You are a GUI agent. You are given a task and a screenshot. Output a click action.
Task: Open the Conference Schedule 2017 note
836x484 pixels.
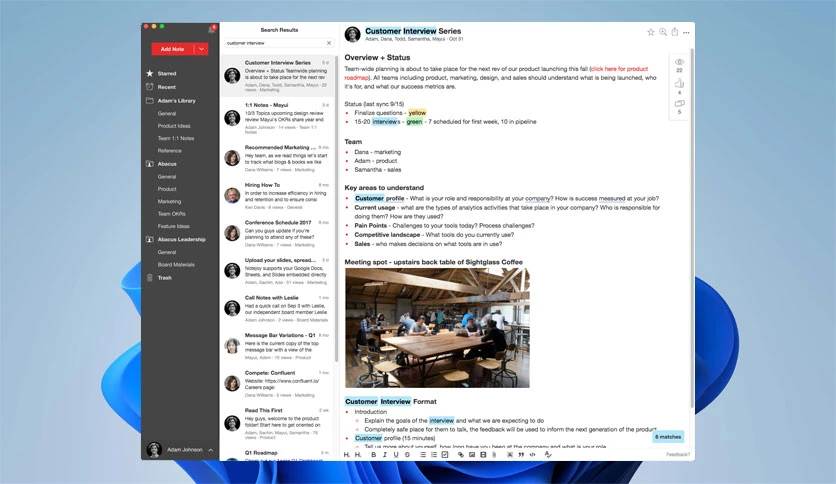point(278,233)
